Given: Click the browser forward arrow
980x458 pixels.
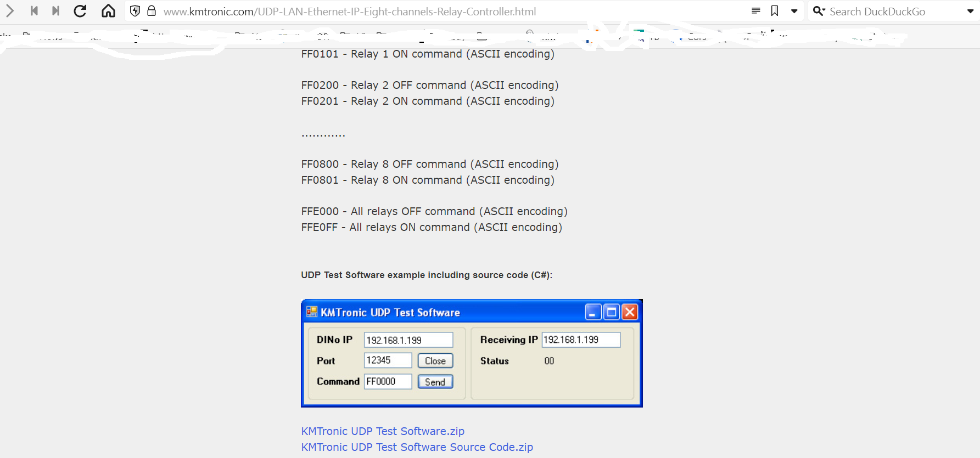Looking at the screenshot, I should coord(9,11).
